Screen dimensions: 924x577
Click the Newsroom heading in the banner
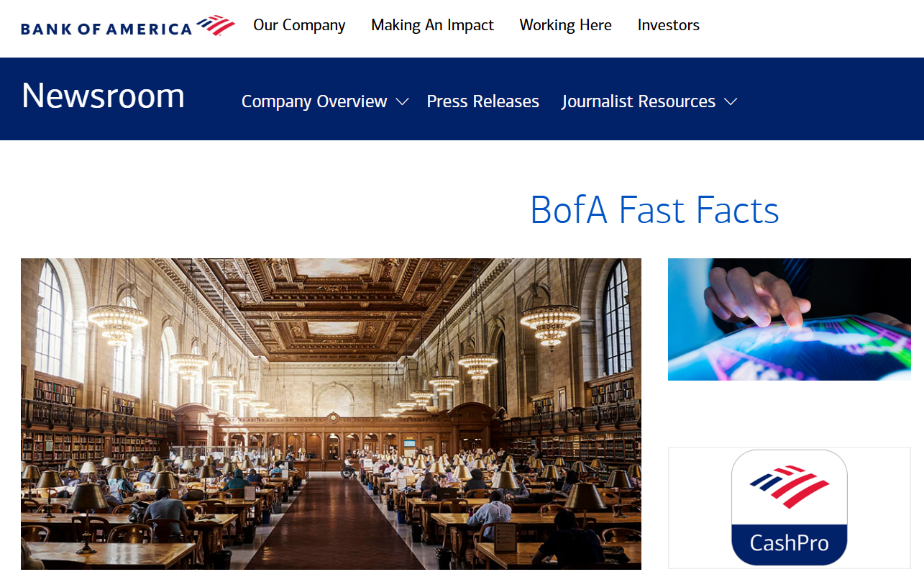pos(103,96)
